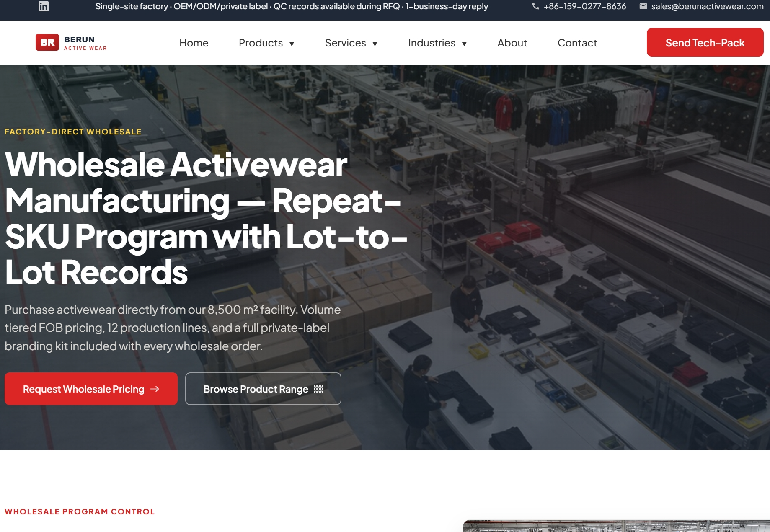Click the factory thumbnail image at bottom right
Screen dimensions: 770x532
click(x=616, y=526)
